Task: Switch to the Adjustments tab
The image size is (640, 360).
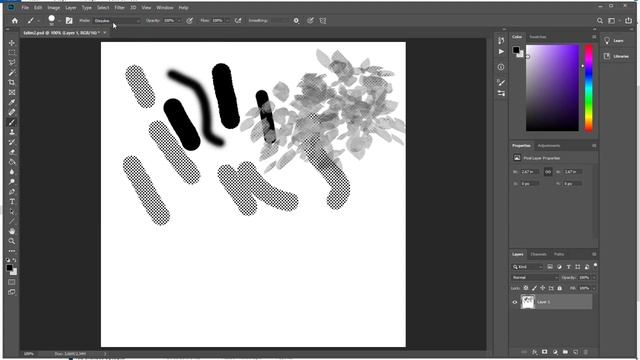Action: click(x=549, y=146)
